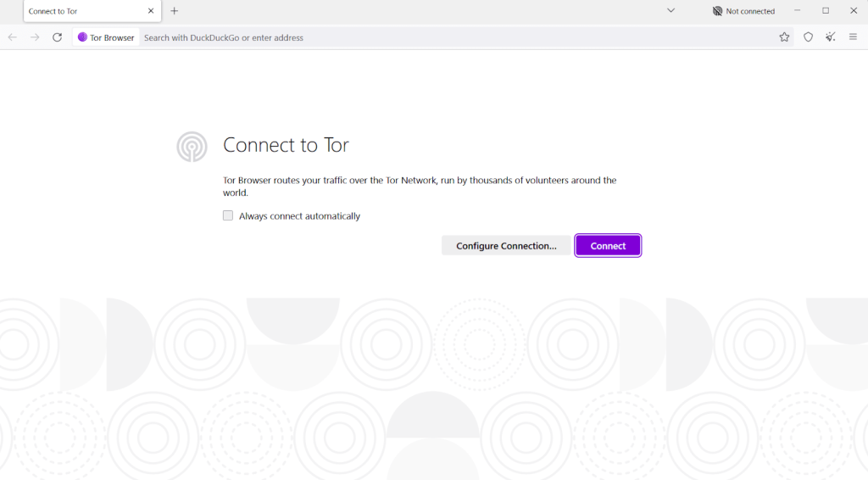Image resolution: width=868 pixels, height=480 pixels.
Task: Click the New Identity broom icon
Action: pyautogui.click(x=831, y=37)
